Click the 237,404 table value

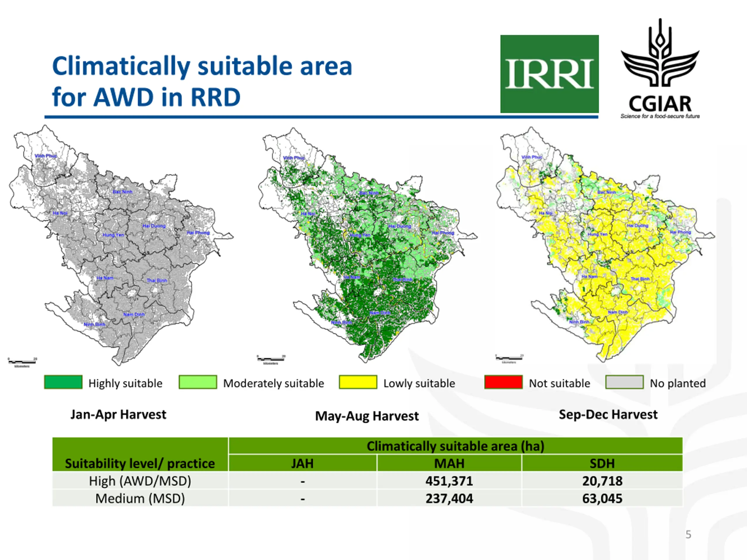click(x=449, y=498)
